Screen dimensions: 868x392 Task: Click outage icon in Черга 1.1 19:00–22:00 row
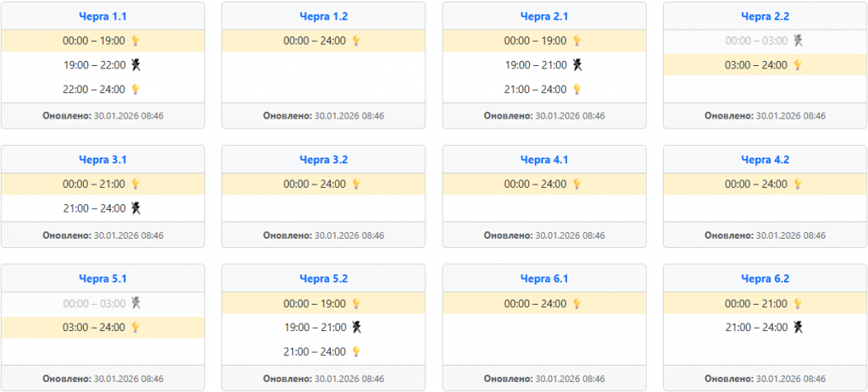[135, 64]
